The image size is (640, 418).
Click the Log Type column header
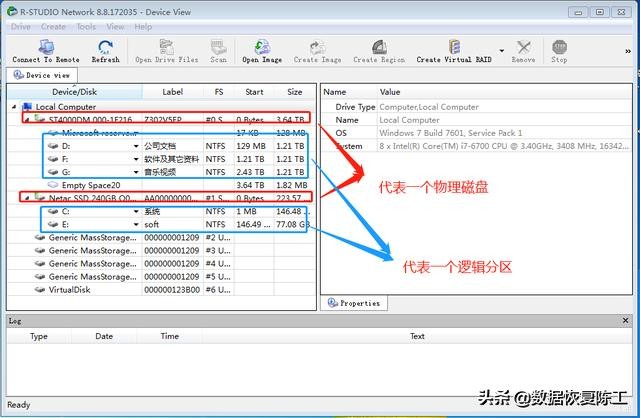39,336
